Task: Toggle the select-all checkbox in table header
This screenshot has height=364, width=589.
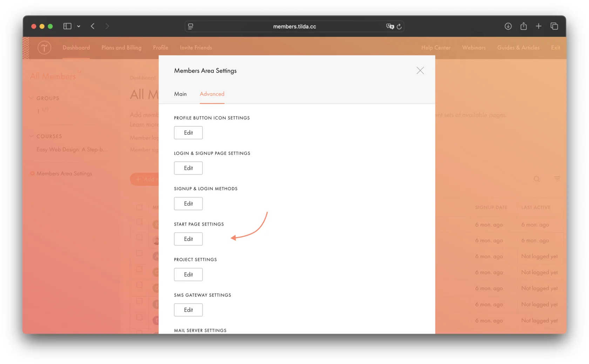Action: 139,207
